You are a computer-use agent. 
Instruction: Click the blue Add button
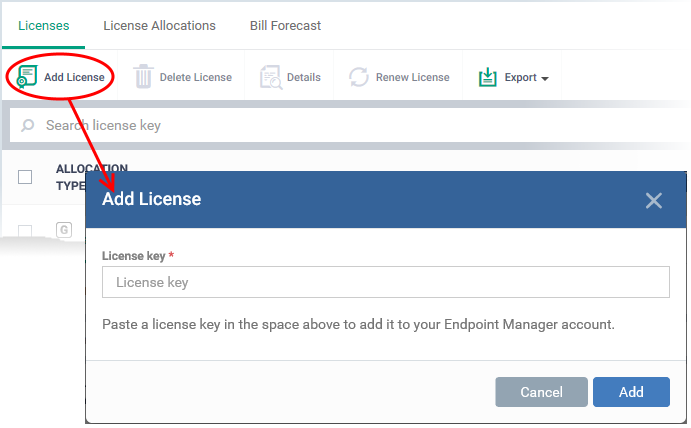tap(631, 392)
